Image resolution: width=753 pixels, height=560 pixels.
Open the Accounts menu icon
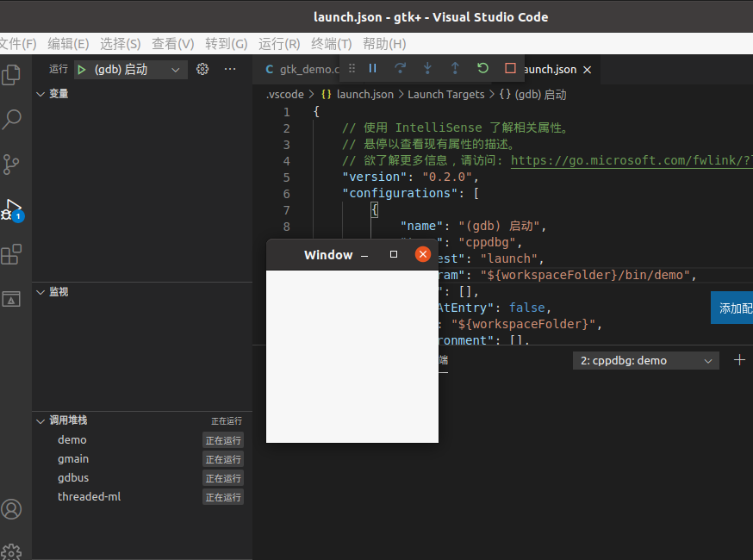11,509
